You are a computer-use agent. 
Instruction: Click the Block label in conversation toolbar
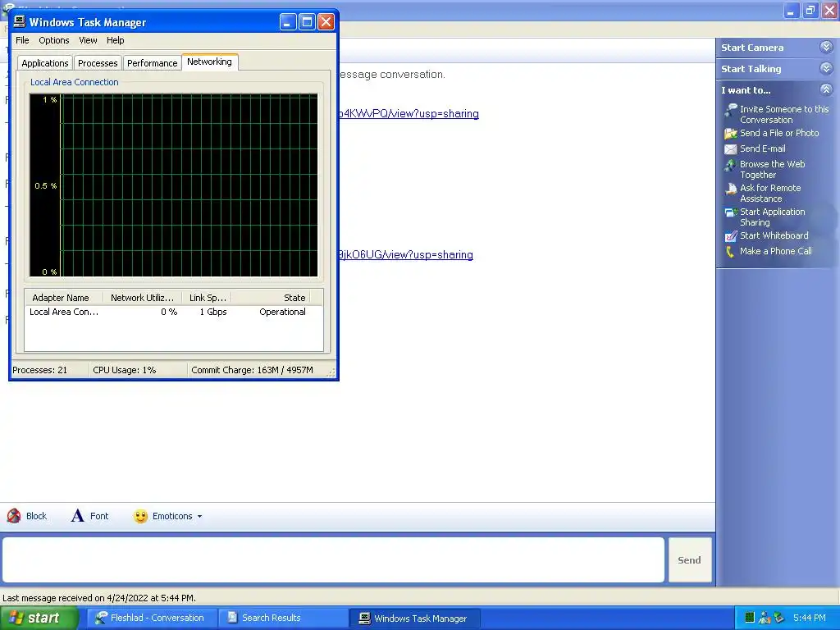pyautogui.click(x=36, y=516)
